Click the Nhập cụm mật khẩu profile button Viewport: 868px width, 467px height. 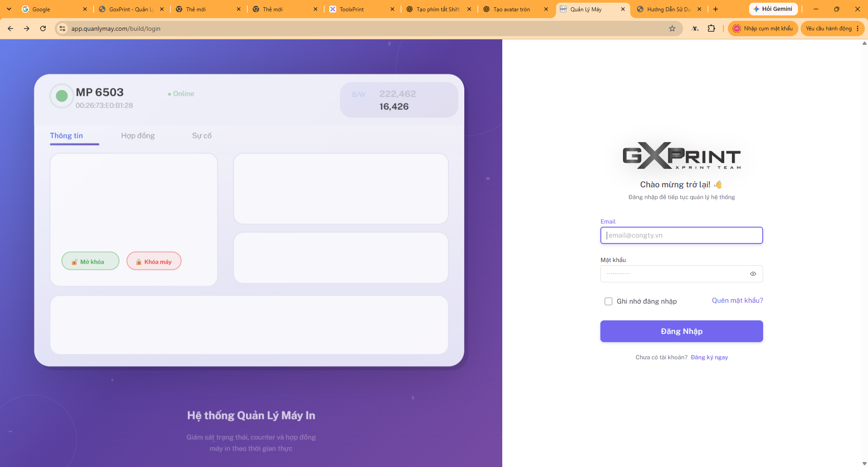tap(763, 29)
